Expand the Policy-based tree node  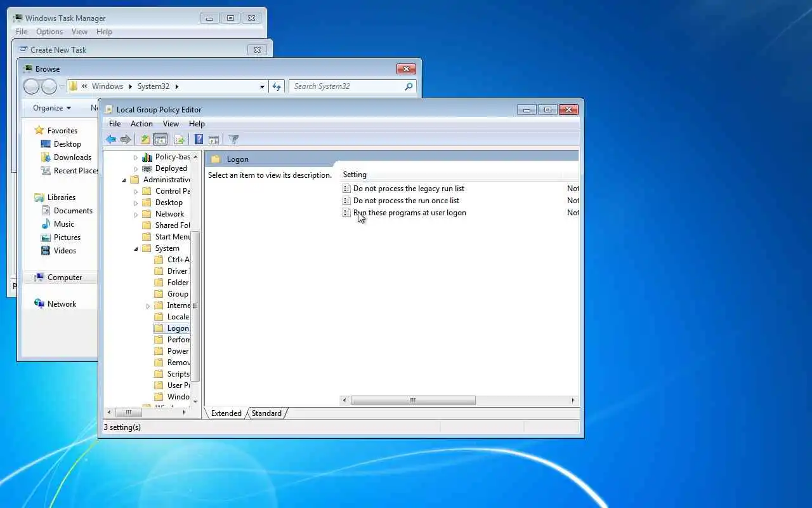click(136, 157)
